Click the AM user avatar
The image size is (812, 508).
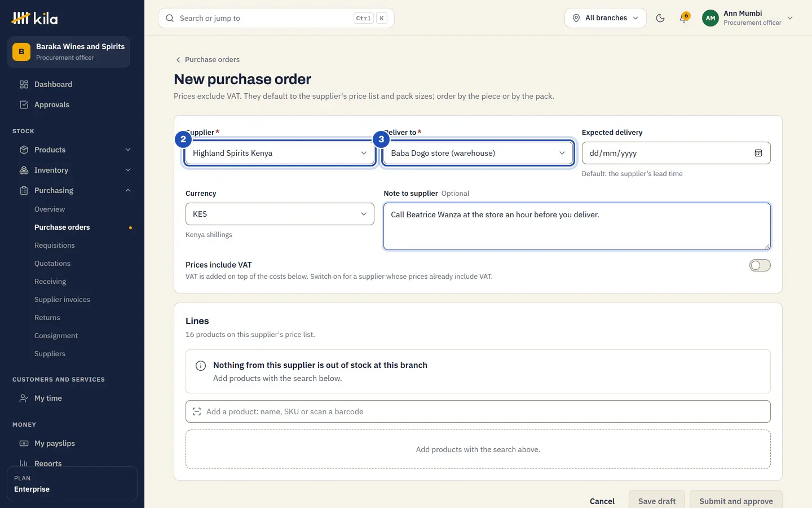coord(710,18)
